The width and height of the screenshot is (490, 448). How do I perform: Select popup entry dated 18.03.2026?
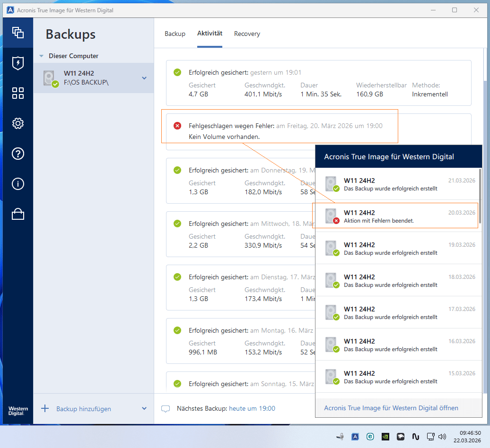pos(397,281)
